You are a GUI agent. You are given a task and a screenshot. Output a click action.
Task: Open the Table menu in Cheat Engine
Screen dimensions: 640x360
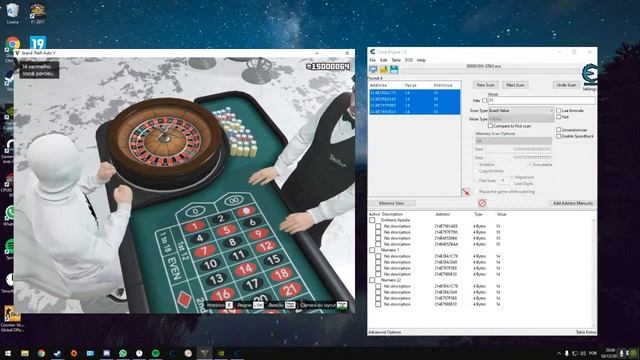pos(396,60)
